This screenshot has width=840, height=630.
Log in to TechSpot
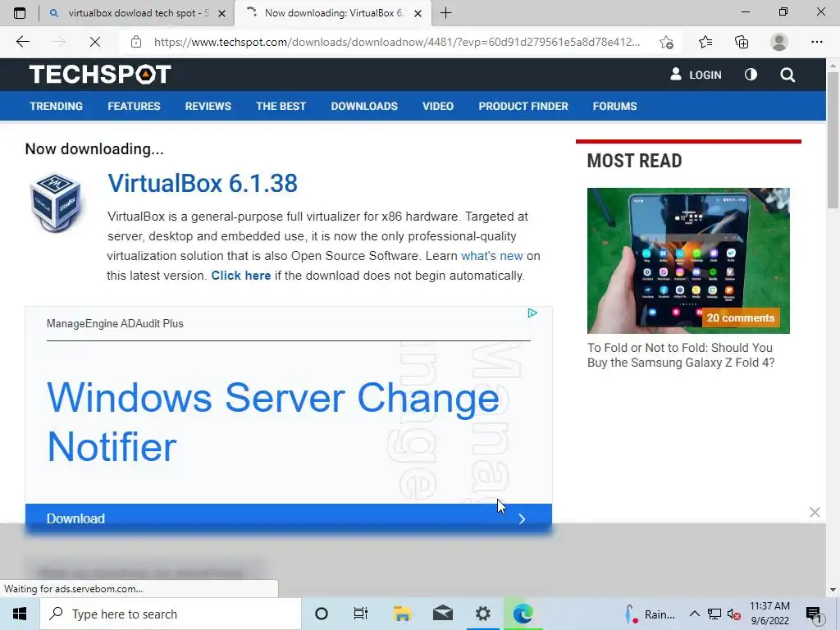pyautogui.click(x=696, y=75)
